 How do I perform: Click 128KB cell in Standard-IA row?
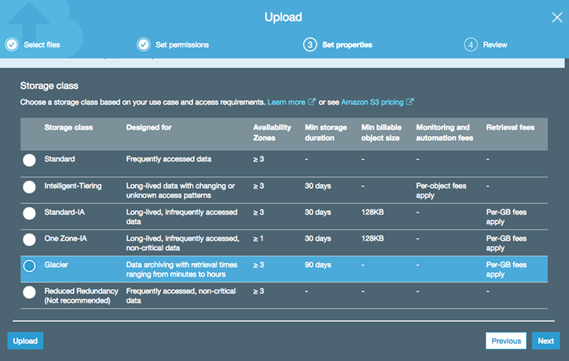click(372, 212)
